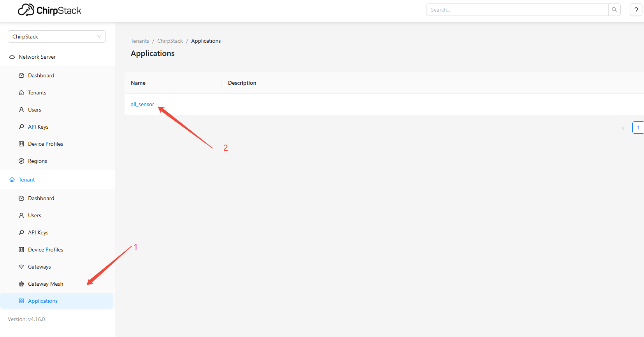Collapse the Tenant menu section

tap(27, 180)
